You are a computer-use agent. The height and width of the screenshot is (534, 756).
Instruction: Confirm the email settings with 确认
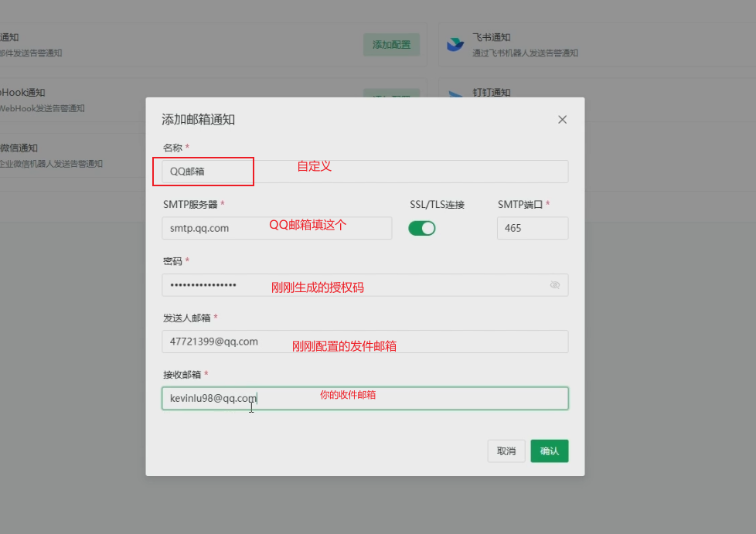pyautogui.click(x=549, y=451)
